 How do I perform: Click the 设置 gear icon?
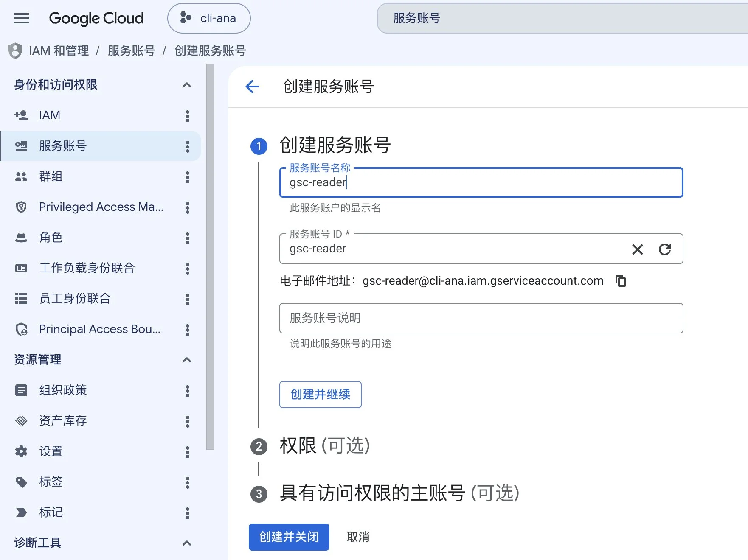[21, 451]
